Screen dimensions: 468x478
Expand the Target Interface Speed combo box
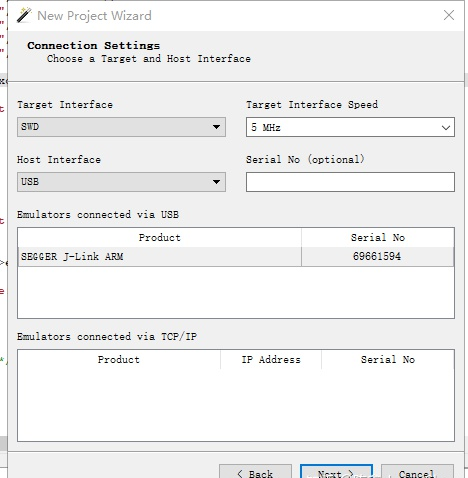(x=350, y=127)
